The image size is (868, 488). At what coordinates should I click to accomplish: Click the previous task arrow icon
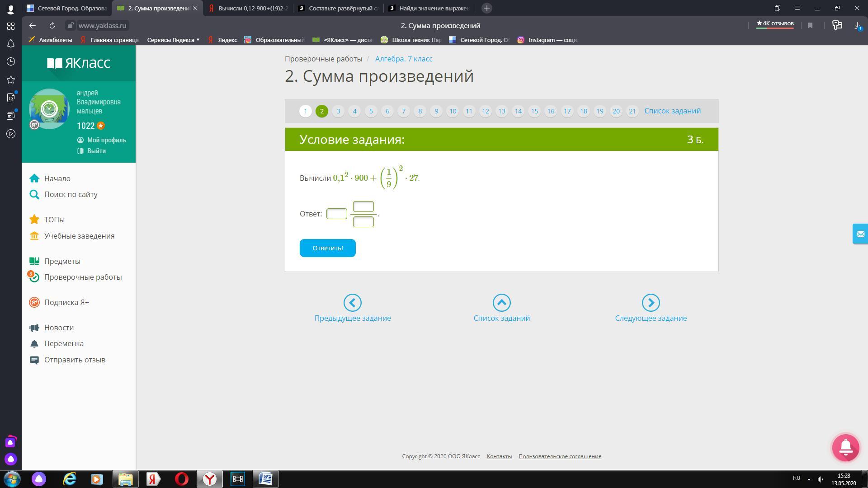(352, 303)
